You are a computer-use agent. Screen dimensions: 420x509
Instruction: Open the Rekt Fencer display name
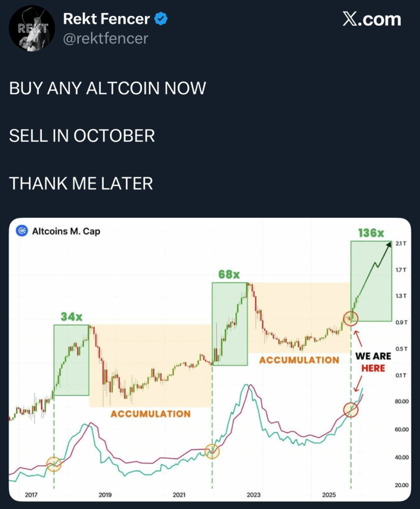[x=106, y=19]
